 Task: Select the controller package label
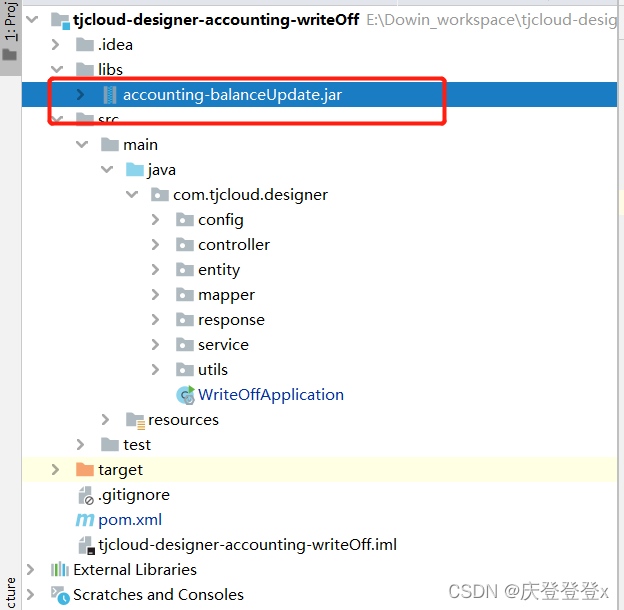point(234,245)
